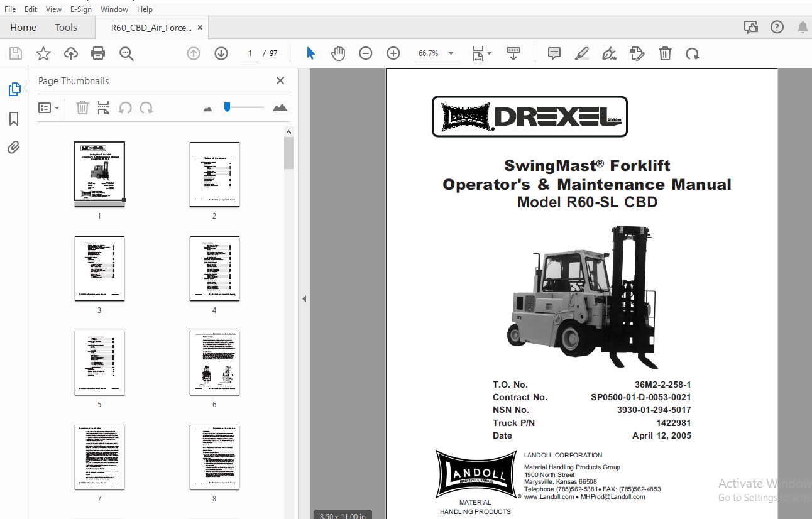Viewport: 812px width, 519px height.
Task: Add a comment sticky note
Action: click(x=554, y=53)
